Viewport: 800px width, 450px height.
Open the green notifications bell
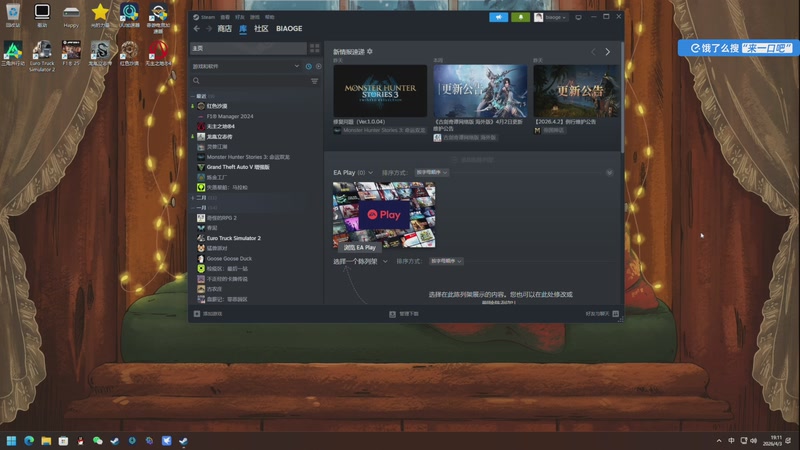point(520,17)
